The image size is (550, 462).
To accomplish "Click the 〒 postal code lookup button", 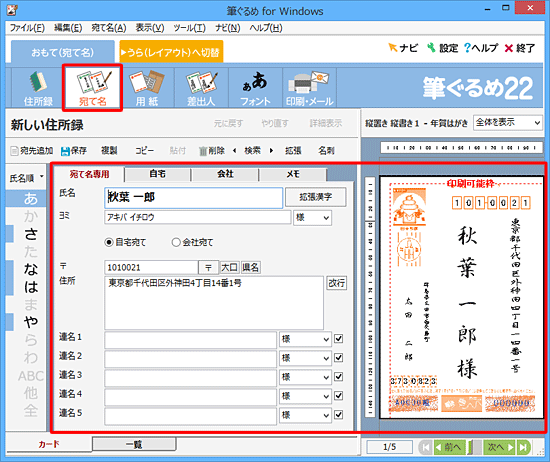I will point(208,267).
